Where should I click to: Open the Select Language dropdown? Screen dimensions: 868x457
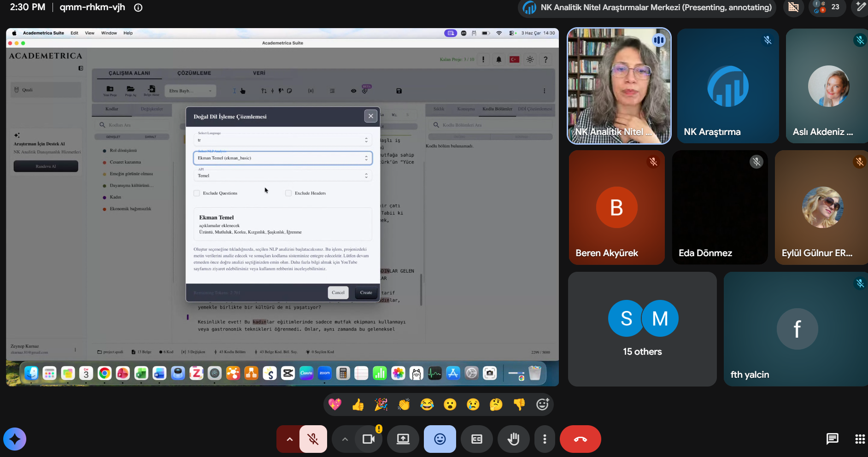[283, 140]
